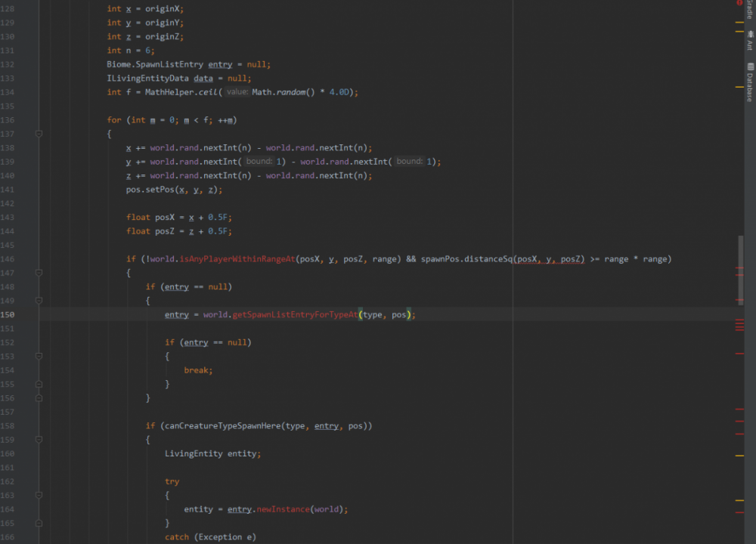Collapse the entry null block at line 149

tap(39, 301)
